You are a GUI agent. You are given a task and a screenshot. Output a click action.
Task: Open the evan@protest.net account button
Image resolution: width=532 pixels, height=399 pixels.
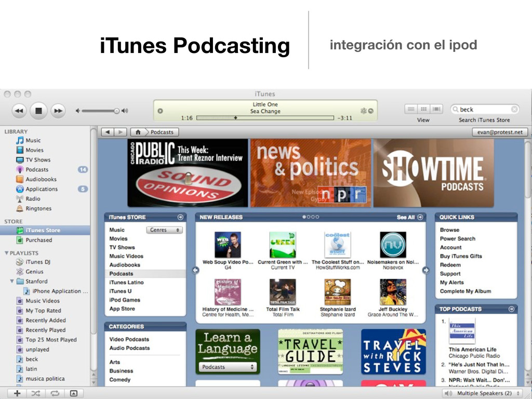[500, 132]
